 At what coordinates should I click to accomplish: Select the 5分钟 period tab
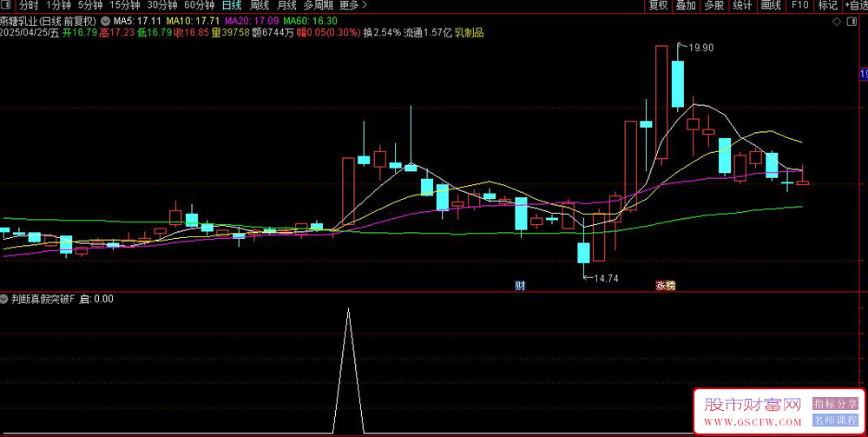tap(89, 5)
